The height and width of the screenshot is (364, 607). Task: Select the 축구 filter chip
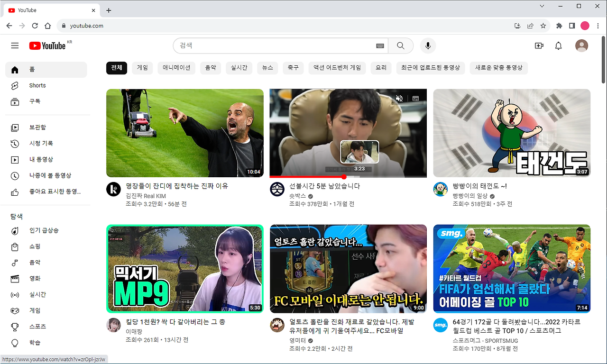coord(293,68)
